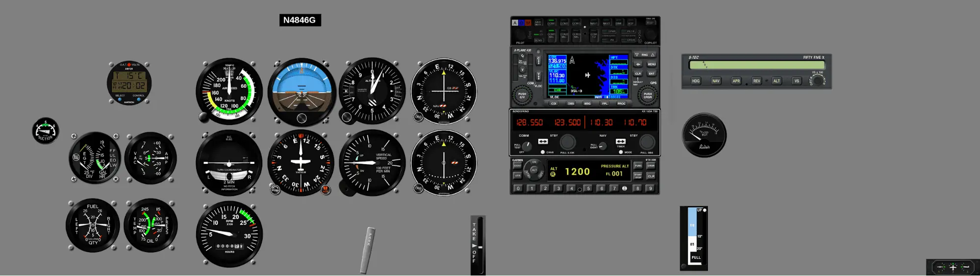This screenshot has height=276, width=980.
Task: Click the PROC button on the GPS
Action: [x=622, y=103]
